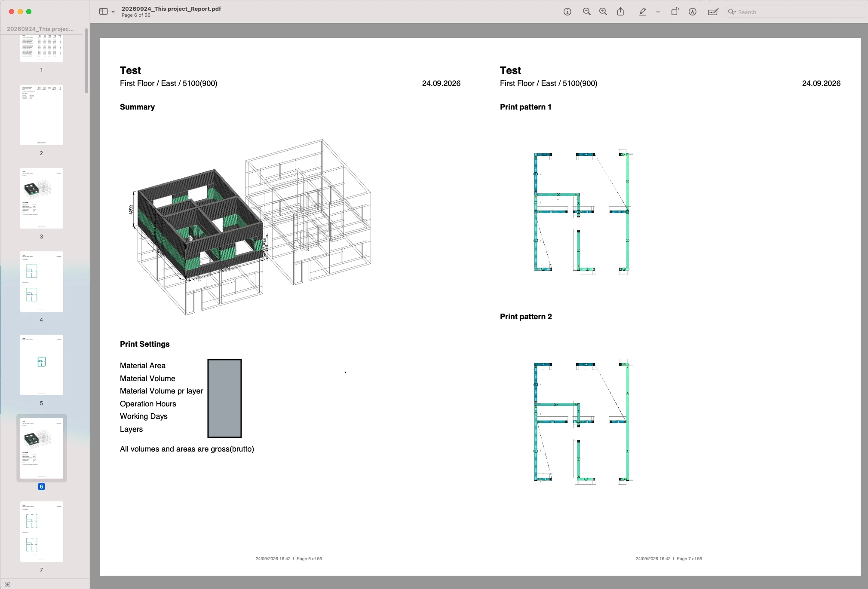
Task: Click 'All volumes and areas are gross(brutto)' text
Action: click(x=187, y=449)
